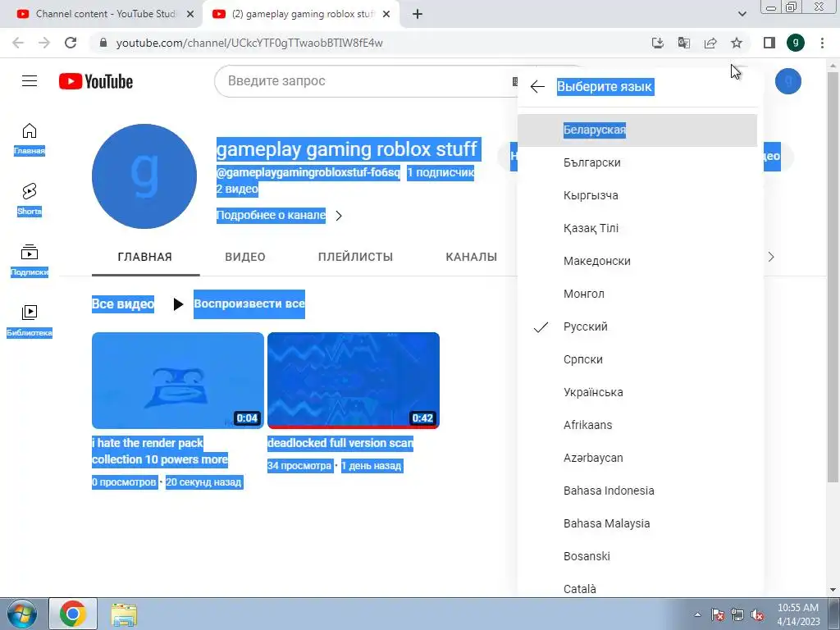
Task: Select Қазақ Тілі language
Action: pos(637,228)
